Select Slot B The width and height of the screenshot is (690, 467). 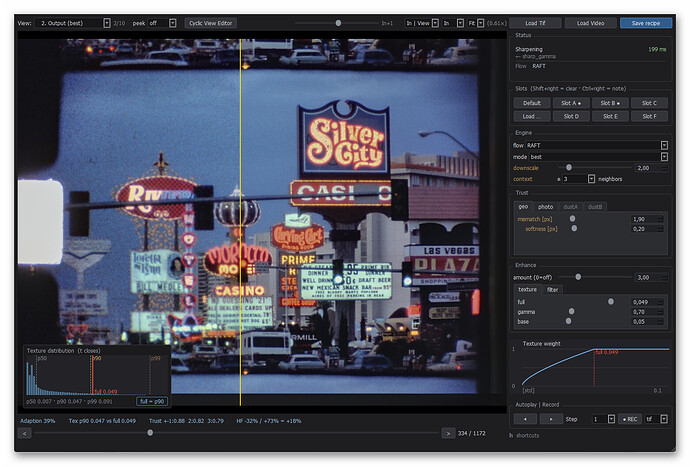pos(610,103)
